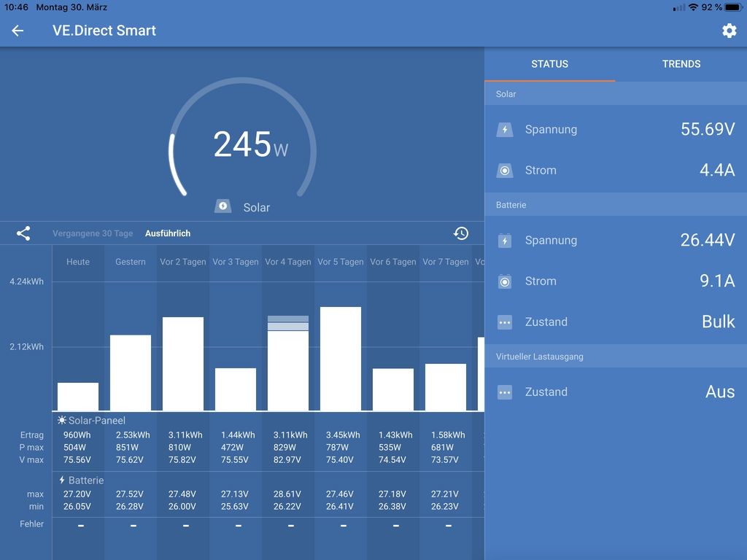Tap the Solar panel icon below gauge
This screenshot has width=747, height=560.
[x=222, y=206]
